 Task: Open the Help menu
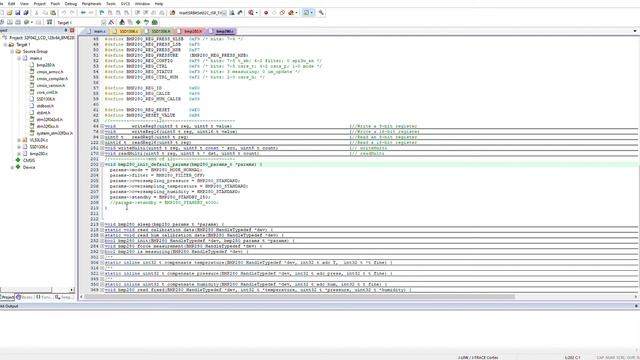[159, 4]
